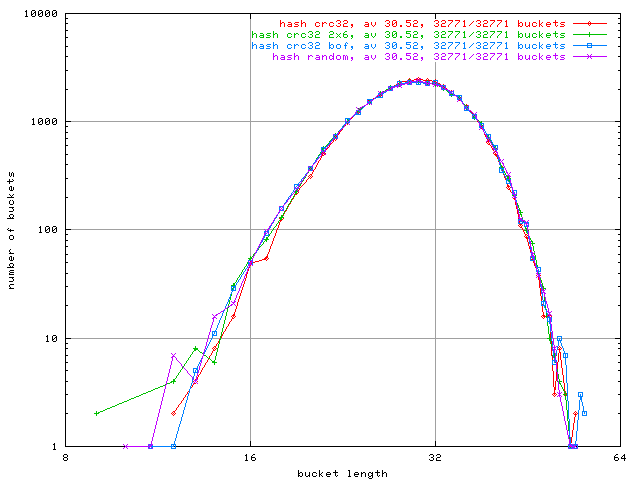This screenshot has height=480, width=640.
Task: Click the purple 'hash random' legend entry
Action: click(x=419, y=57)
